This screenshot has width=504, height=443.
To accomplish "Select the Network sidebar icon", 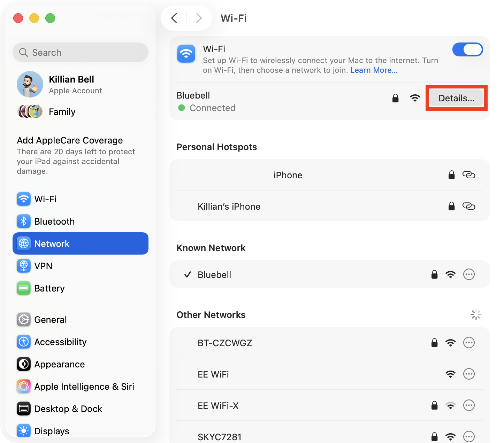I will point(23,243).
